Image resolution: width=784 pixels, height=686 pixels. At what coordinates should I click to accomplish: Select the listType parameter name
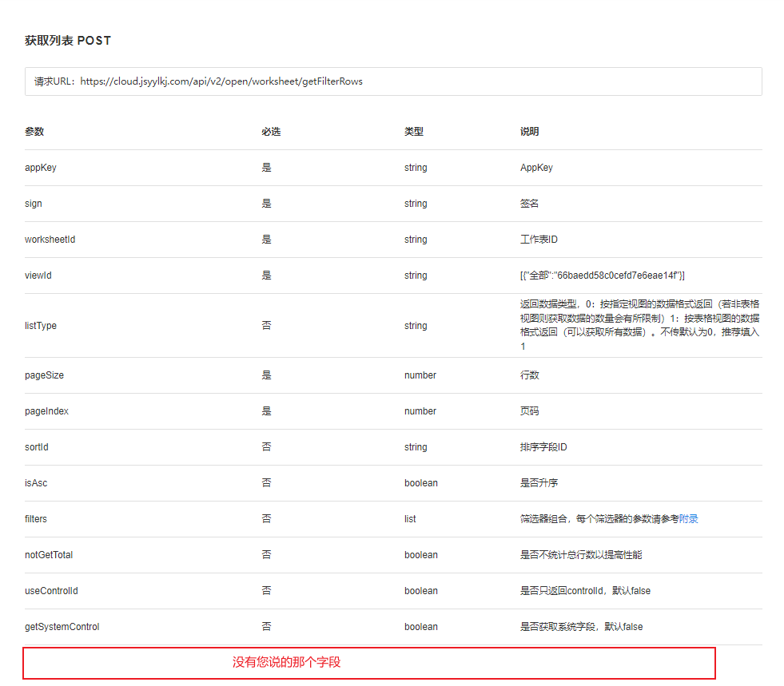(41, 326)
